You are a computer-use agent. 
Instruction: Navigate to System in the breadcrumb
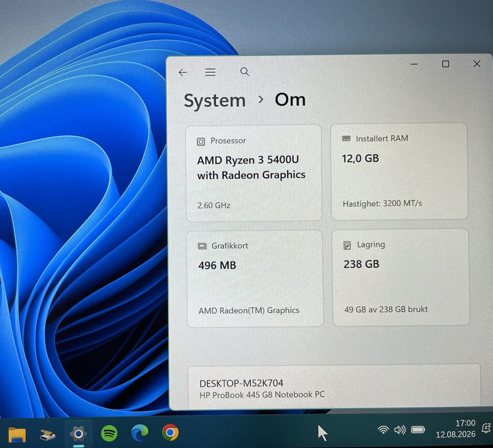(215, 101)
